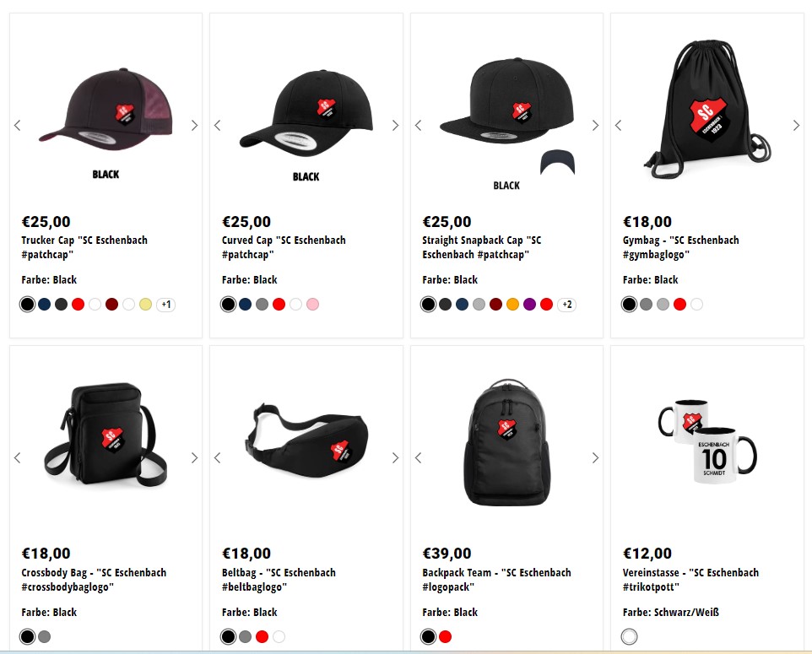Show previous Crossbody Bag image

18,457
